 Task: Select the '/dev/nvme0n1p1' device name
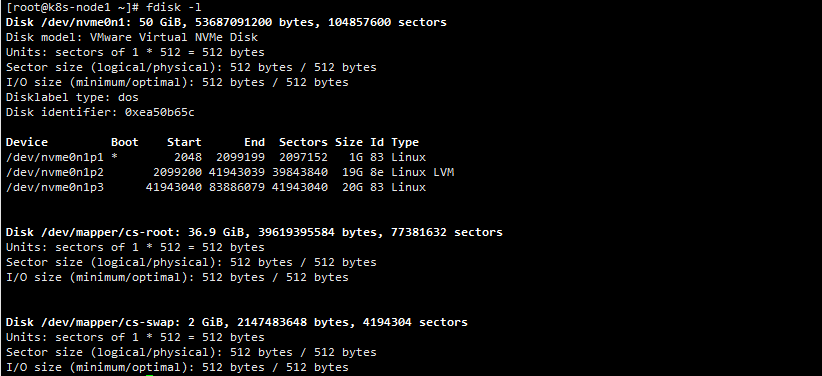coord(55,157)
